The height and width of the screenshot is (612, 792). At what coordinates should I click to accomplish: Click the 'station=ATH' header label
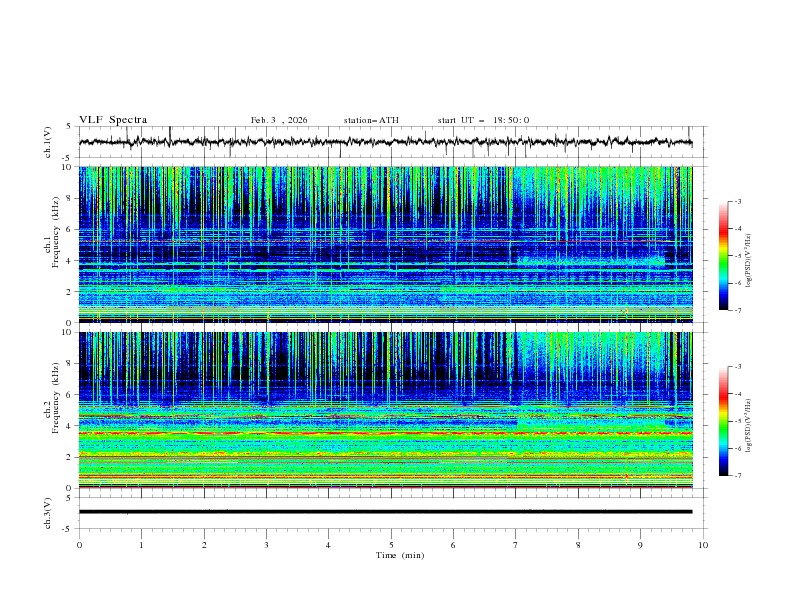[371, 120]
